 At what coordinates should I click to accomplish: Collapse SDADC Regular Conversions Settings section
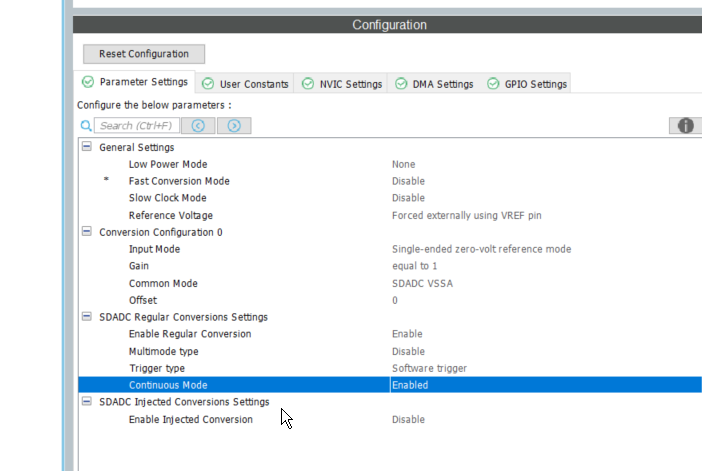[87, 317]
